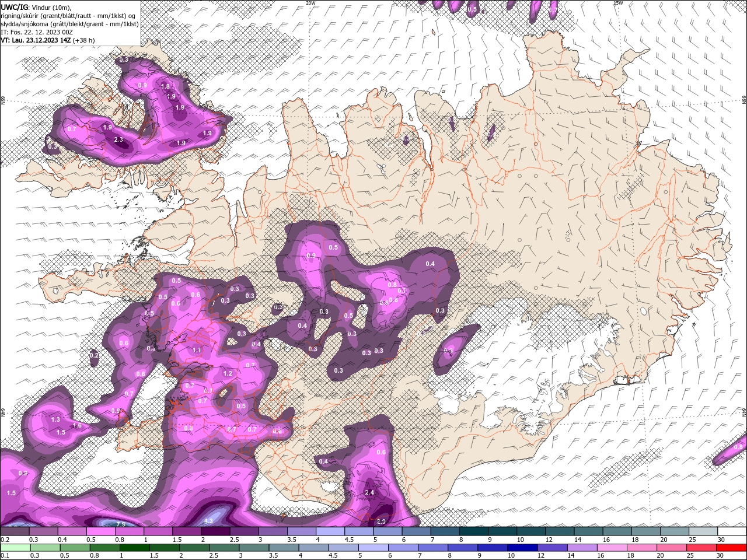Pick the red swatch ending the lower legend
Viewport: 747px width, 560px height.
click(x=731, y=548)
